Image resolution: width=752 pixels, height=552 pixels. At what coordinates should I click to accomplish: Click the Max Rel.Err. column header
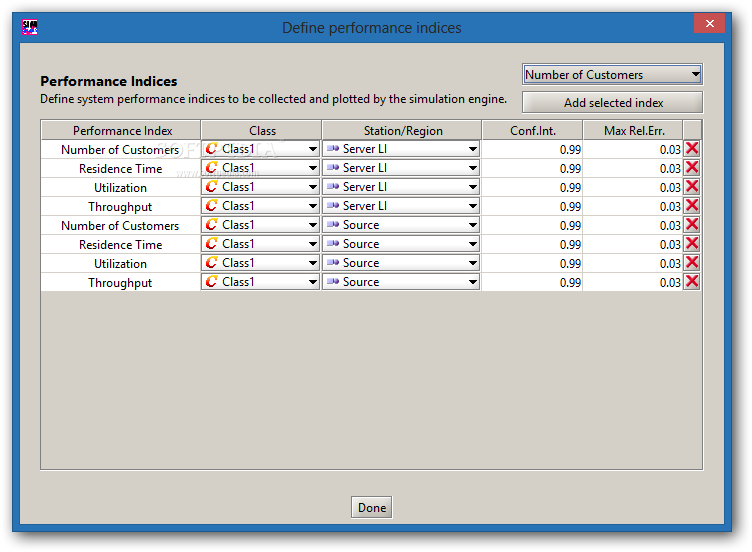tap(633, 130)
